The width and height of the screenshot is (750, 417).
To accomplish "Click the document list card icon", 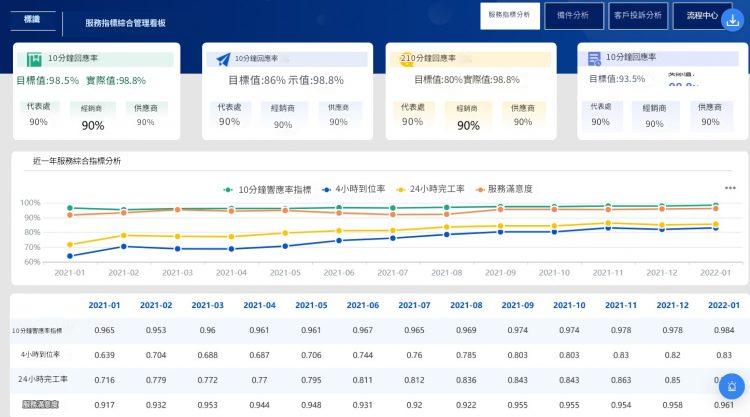I will (x=595, y=59).
